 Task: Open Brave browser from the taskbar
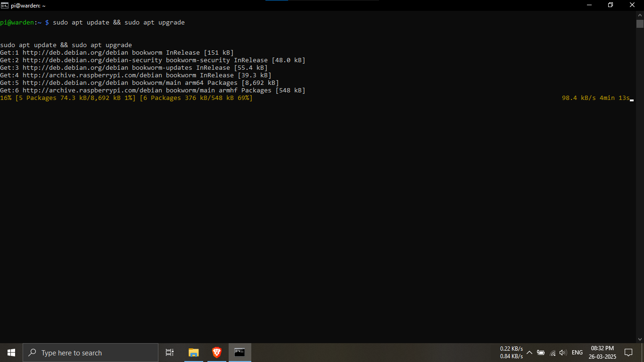217,353
